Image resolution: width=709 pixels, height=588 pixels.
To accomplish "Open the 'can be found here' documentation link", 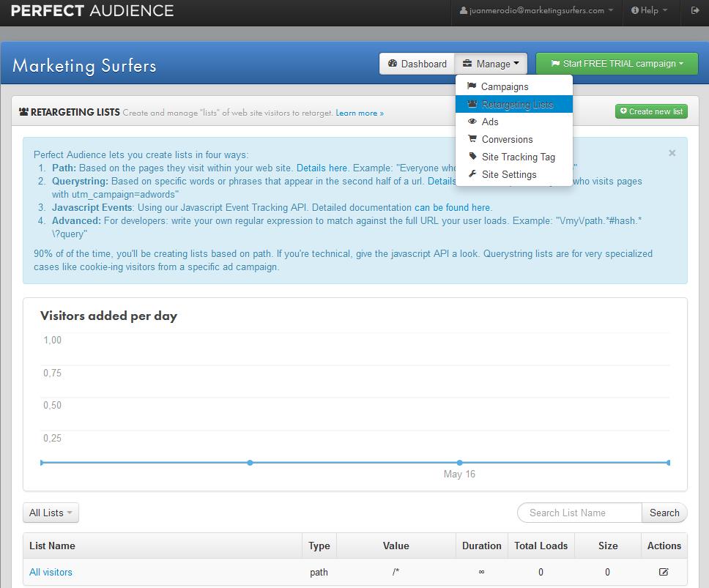I will (452, 207).
